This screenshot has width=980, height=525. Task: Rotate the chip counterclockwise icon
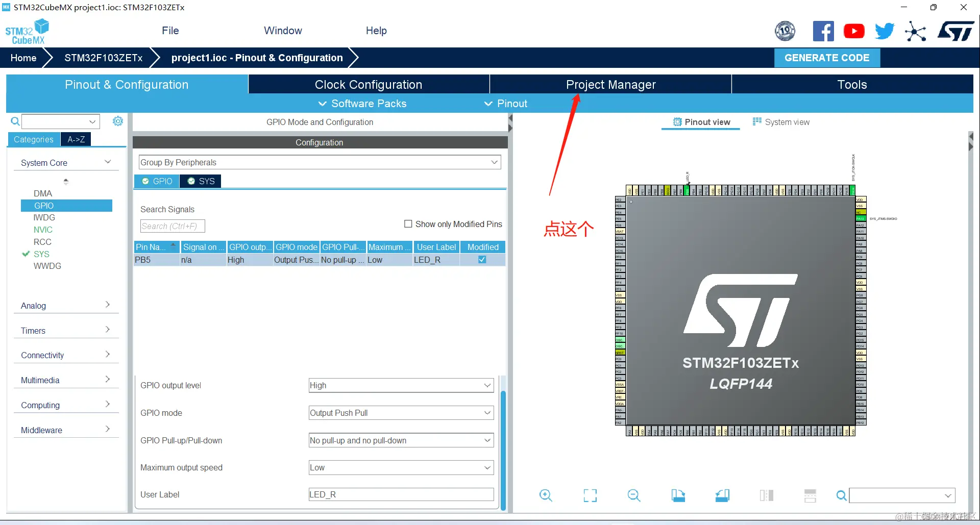[722, 495]
